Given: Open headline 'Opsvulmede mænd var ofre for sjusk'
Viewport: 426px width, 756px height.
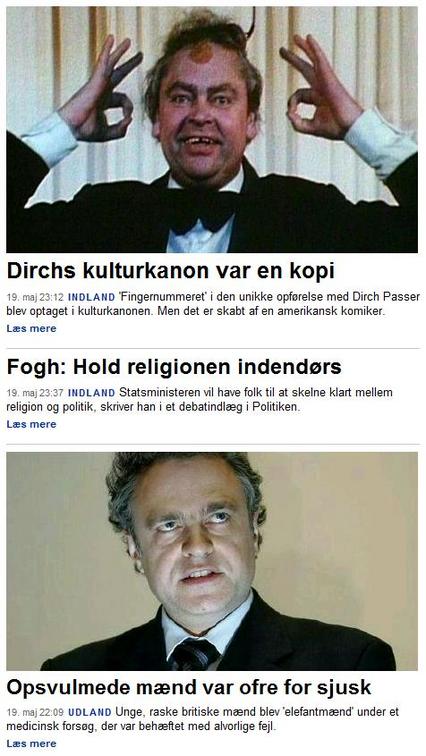Looking at the screenshot, I should pos(189,688).
